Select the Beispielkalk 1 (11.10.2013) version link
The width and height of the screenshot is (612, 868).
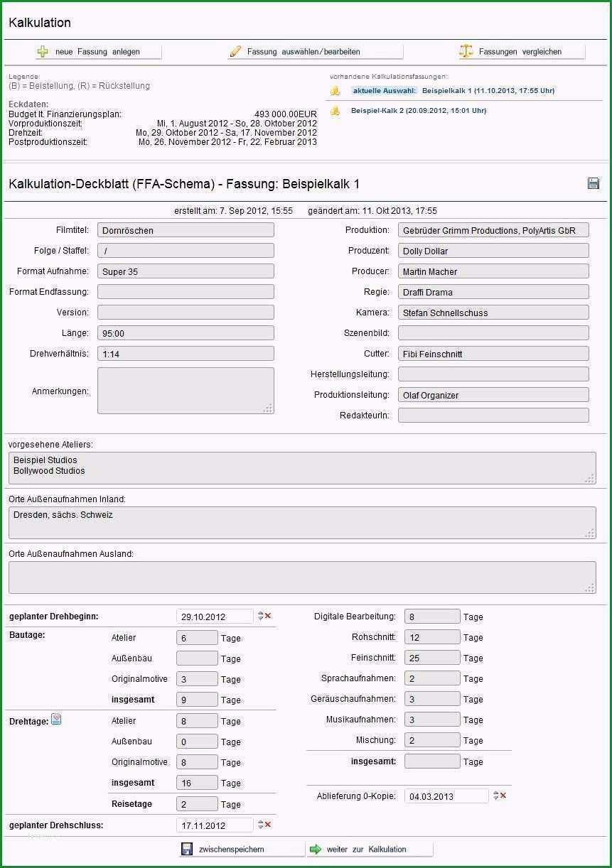488,91
